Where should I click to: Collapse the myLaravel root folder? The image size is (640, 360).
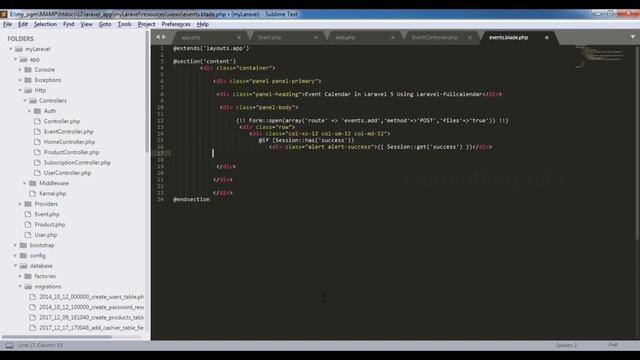(11, 49)
